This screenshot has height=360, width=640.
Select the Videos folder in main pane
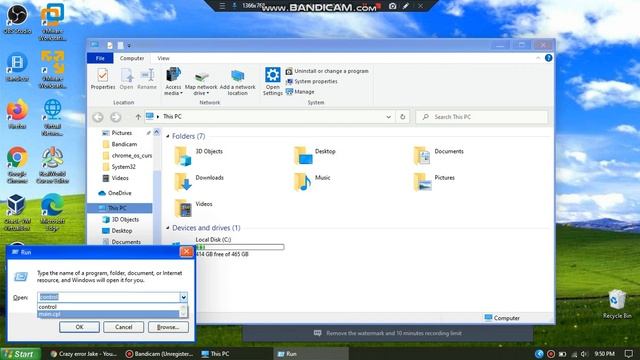pos(193,208)
